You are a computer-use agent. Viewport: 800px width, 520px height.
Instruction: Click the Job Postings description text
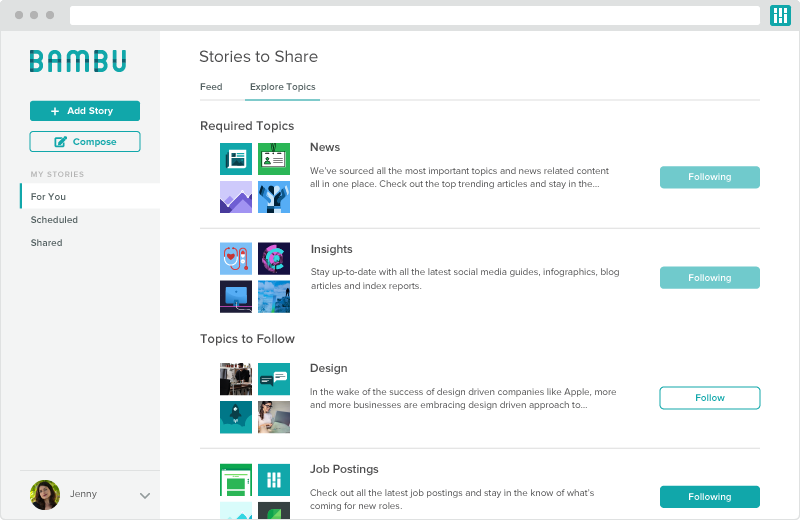(x=452, y=499)
